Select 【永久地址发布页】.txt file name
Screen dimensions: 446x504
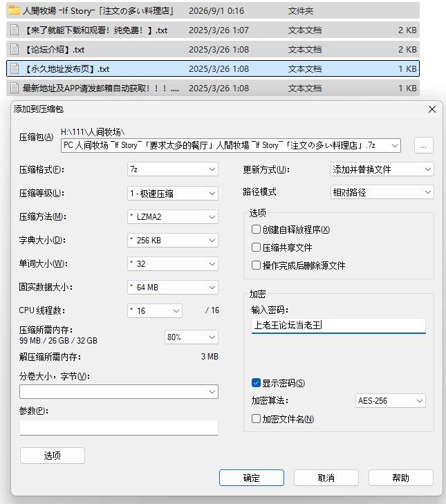pos(66,68)
